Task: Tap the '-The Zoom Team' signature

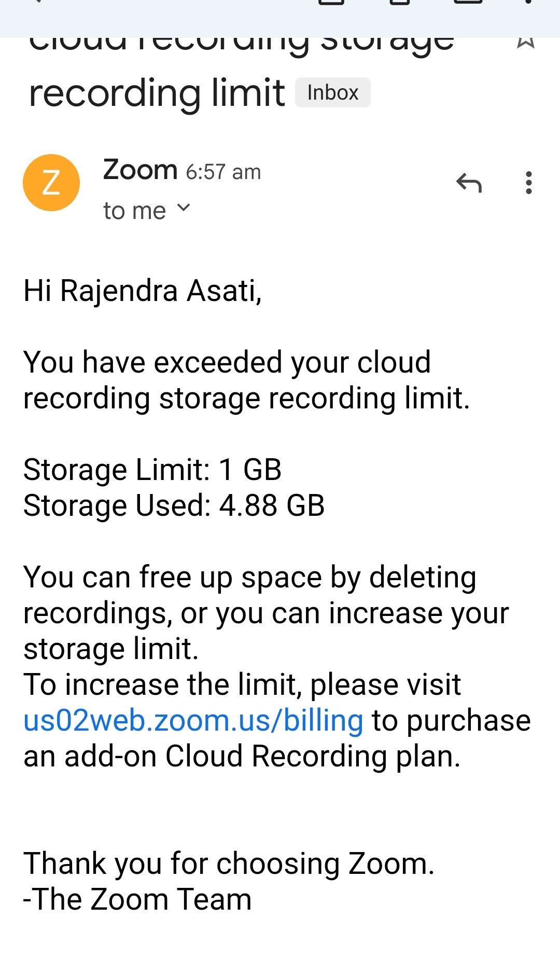Action: click(137, 900)
